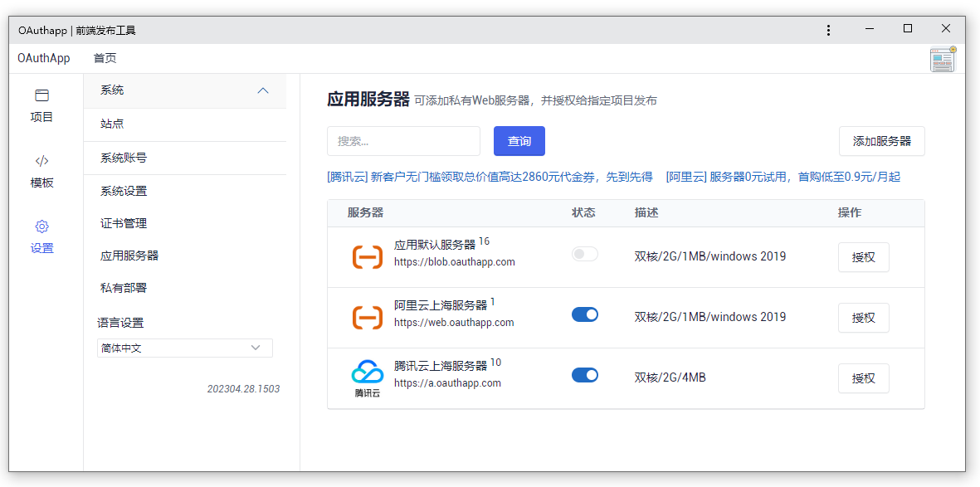Image resolution: width=980 pixels, height=487 pixels.
Task: Click the 腾讯云上海服务器 server name
Action: tap(441, 367)
